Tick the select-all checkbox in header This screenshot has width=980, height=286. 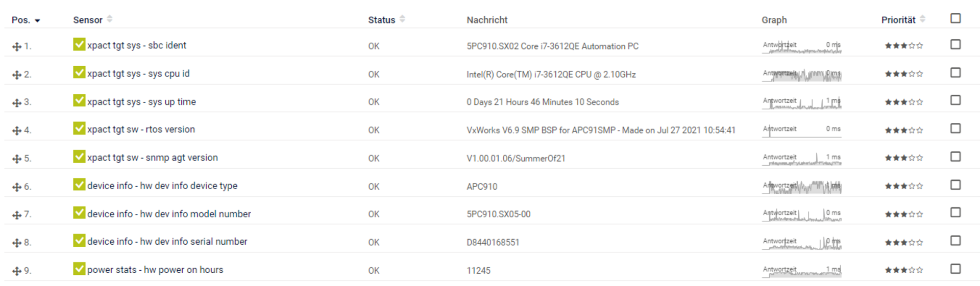[955, 18]
